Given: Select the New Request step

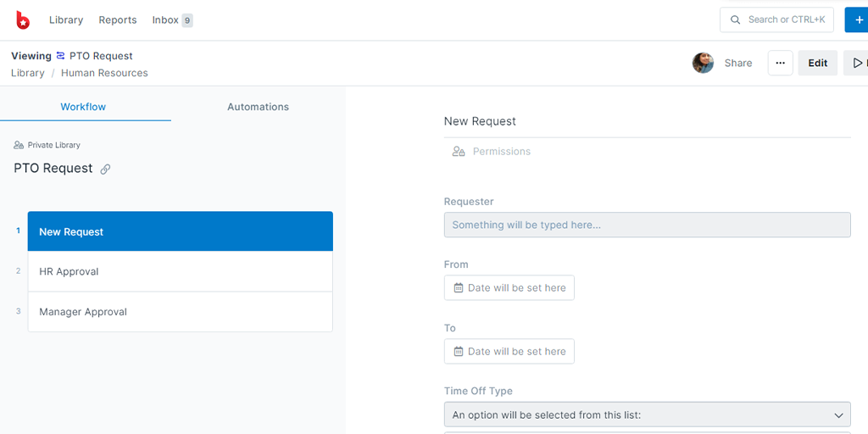Looking at the screenshot, I should (x=181, y=231).
